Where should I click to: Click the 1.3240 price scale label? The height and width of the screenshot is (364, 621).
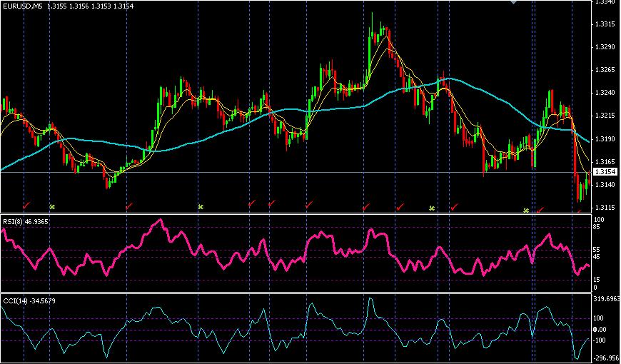[605, 93]
